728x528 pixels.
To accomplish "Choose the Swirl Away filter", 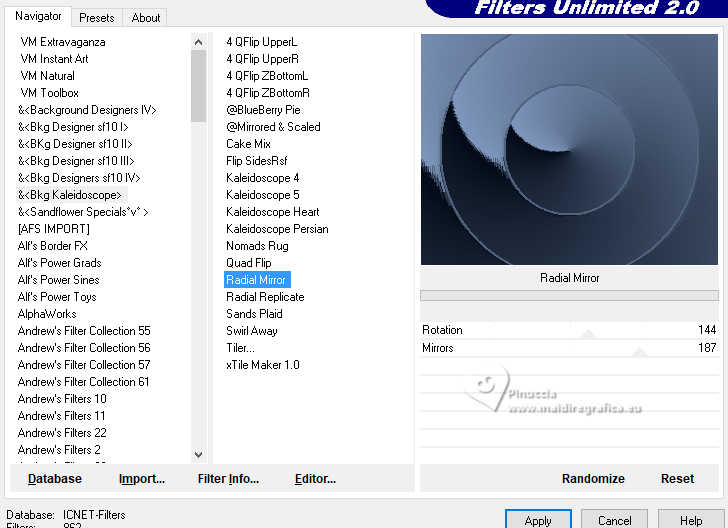I will (x=252, y=331).
